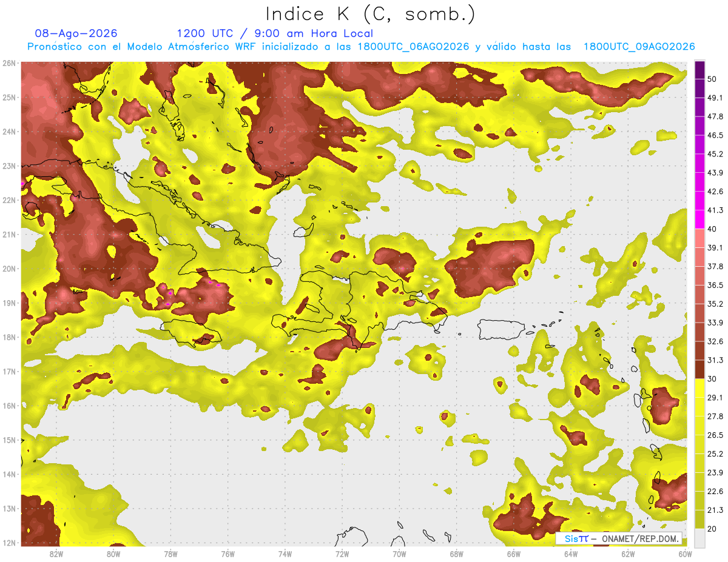Click the longitude label '74W'
The height and width of the screenshot is (562, 728).
click(285, 554)
